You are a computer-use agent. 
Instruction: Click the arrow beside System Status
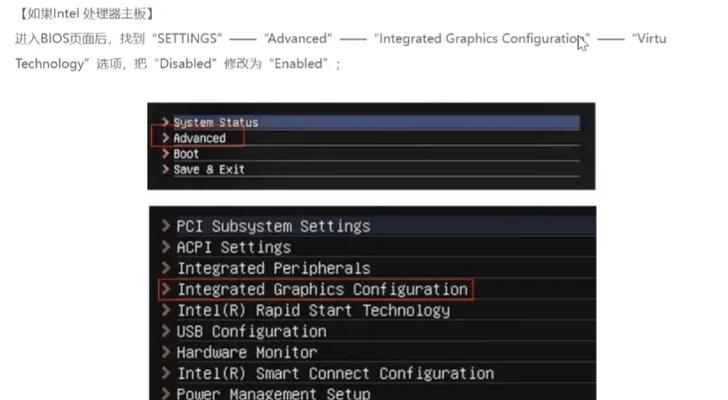(165, 122)
